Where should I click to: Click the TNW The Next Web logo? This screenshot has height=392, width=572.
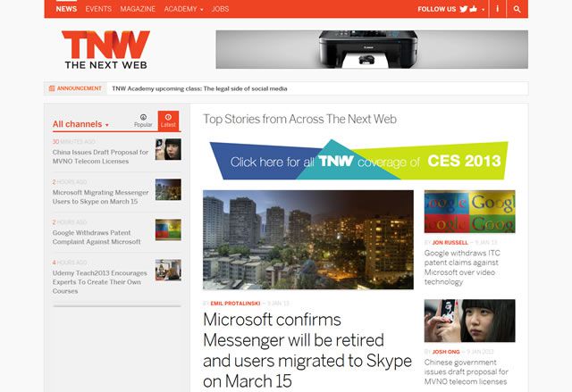click(x=105, y=49)
